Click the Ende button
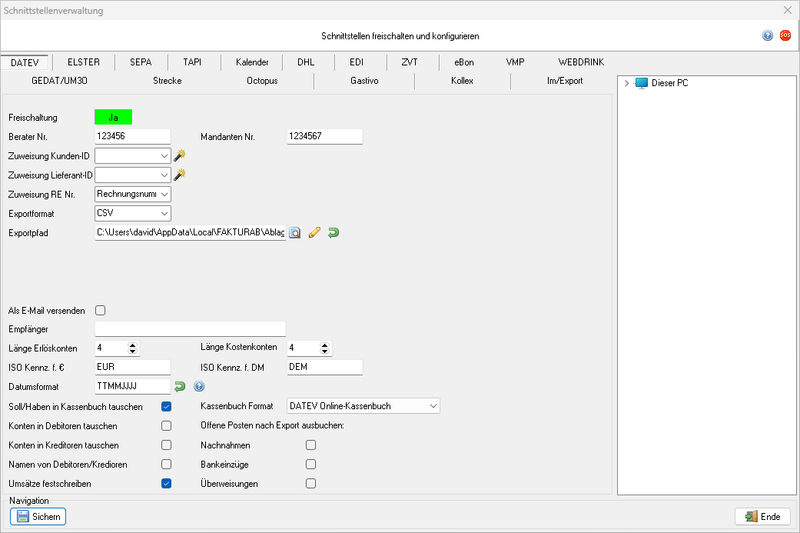Viewport: 800px width, 533px height. [762, 517]
